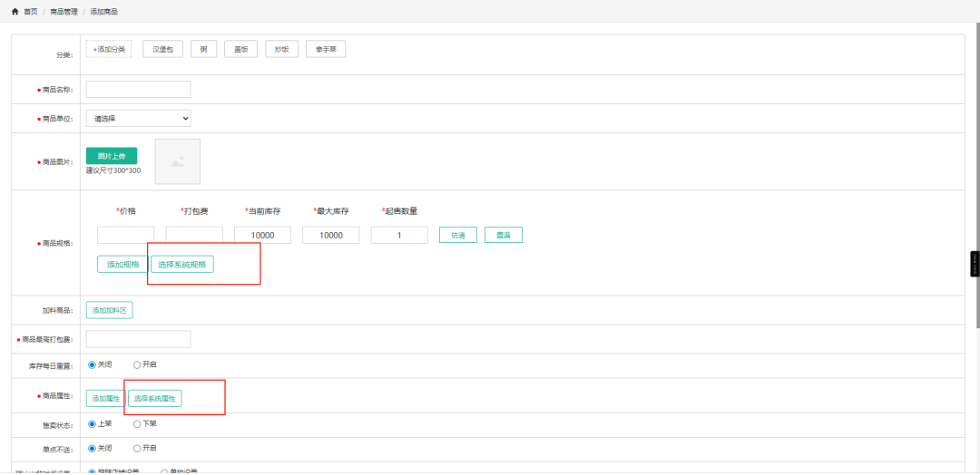Image resolution: width=980 pixels, height=475 pixels.
Task: Click the 估清 button
Action: [x=458, y=236]
